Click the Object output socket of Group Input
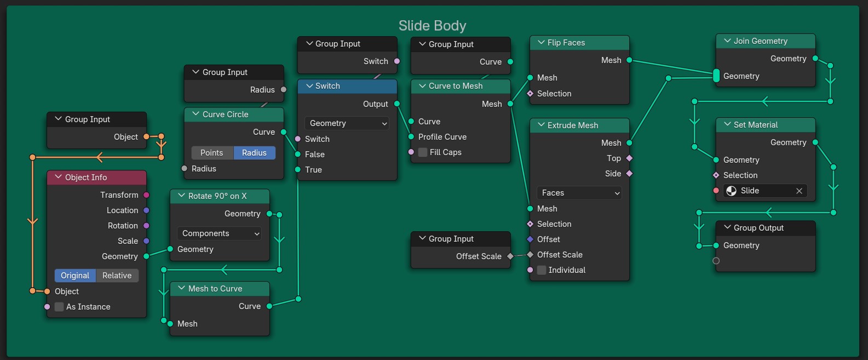This screenshot has width=868, height=360. click(146, 136)
